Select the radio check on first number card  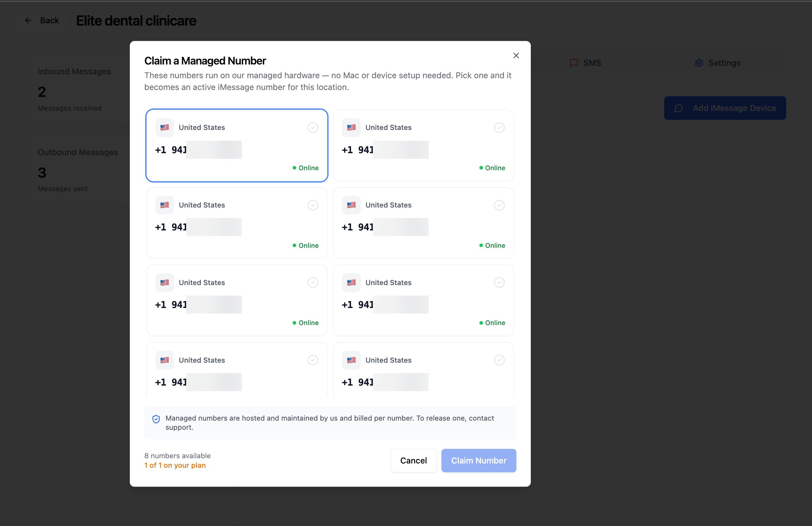[x=313, y=128]
